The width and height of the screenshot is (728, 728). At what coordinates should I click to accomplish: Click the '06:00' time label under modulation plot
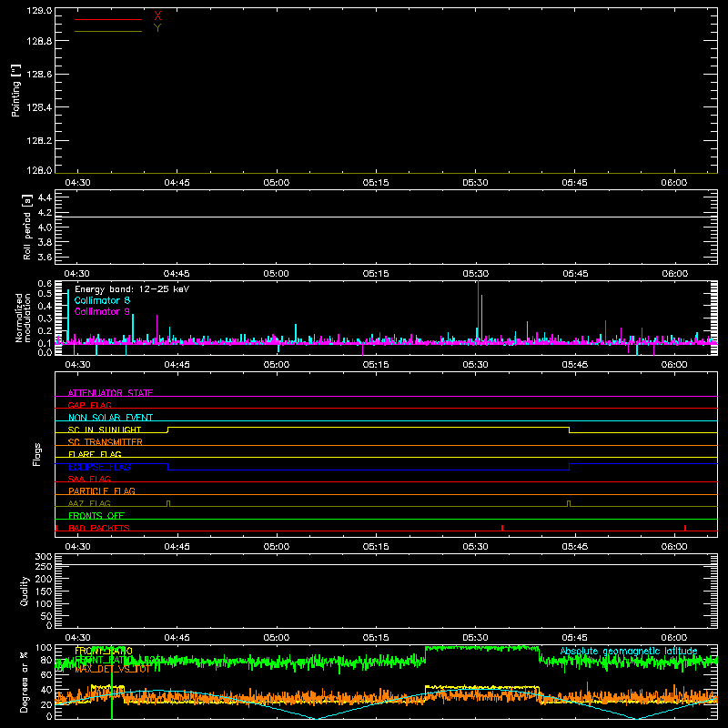click(x=674, y=365)
